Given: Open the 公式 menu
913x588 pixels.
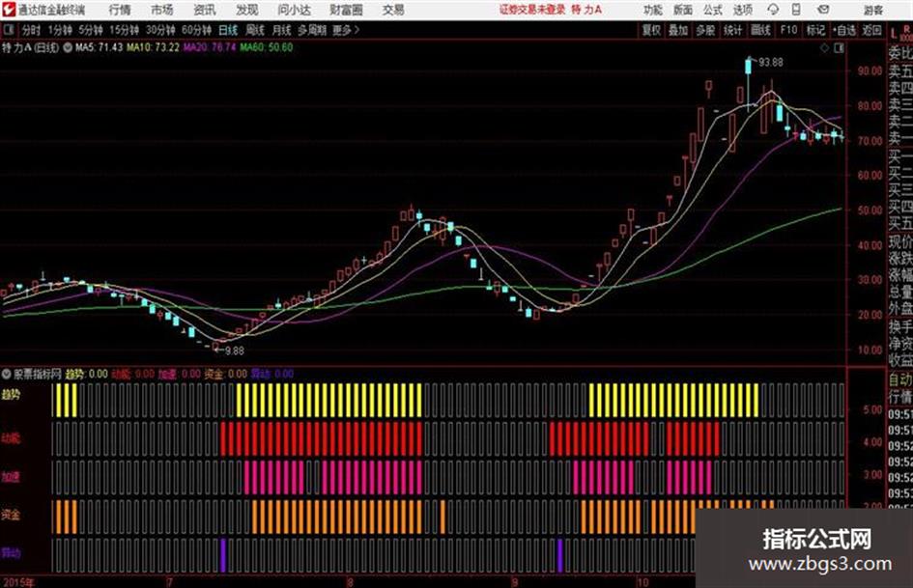Looking at the screenshot, I should tap(713, 10).
